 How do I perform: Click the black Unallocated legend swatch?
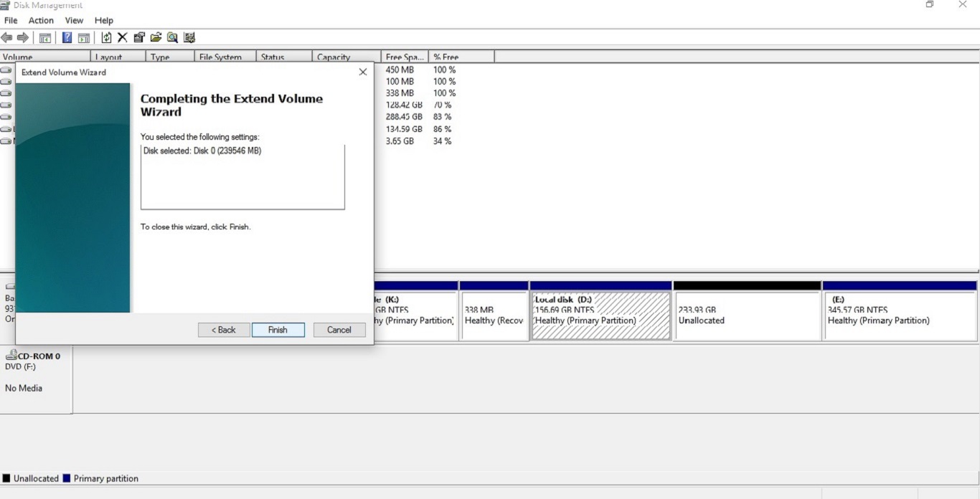point(6,478)
